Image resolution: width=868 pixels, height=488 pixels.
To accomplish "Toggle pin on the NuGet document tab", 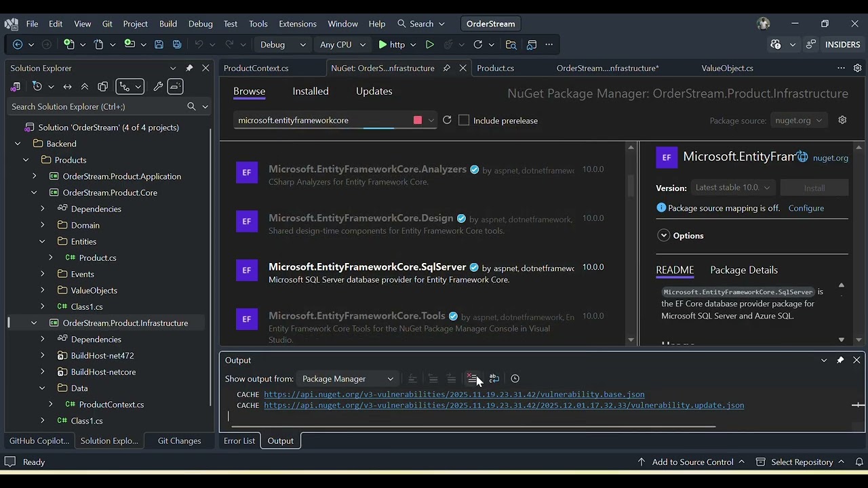I will pyautogui.click(x=446, y=68).
